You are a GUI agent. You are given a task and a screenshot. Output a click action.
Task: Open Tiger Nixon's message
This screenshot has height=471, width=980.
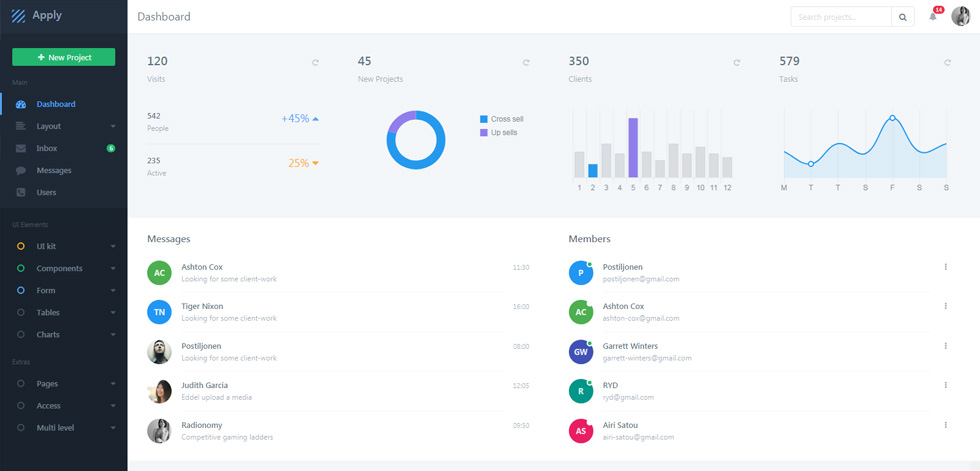coord(338,312)
